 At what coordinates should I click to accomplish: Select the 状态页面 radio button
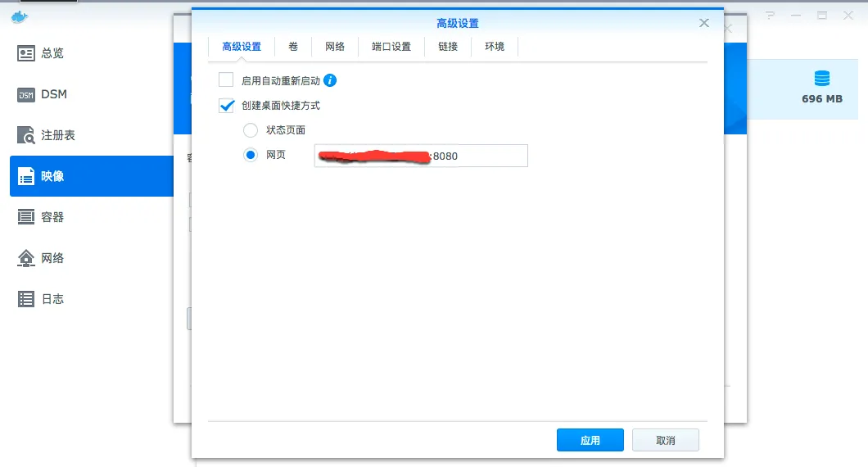coord(251,130)
